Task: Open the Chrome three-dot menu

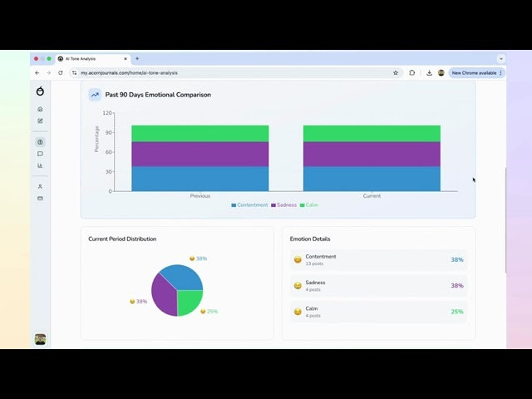Action: 501,72
